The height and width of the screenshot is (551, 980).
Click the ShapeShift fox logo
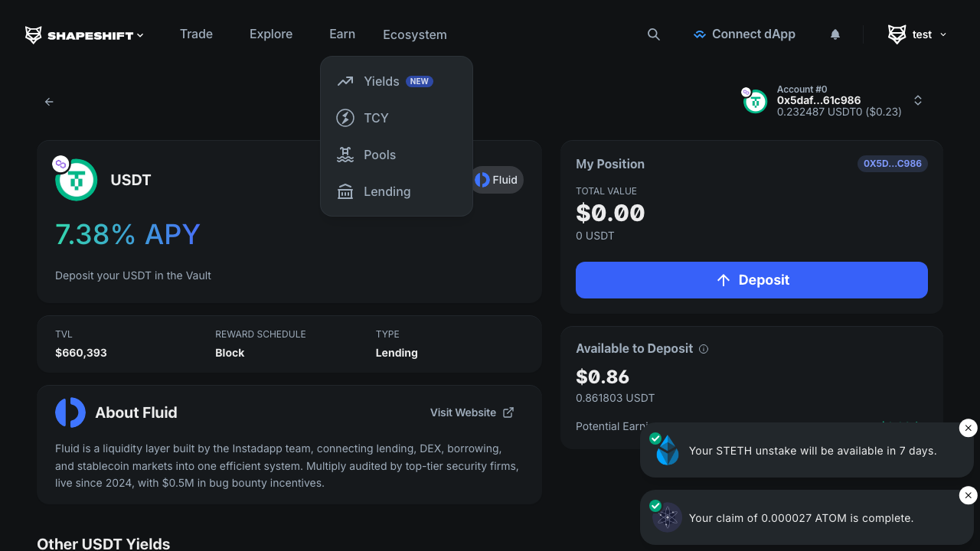click(x=32, y=34)
